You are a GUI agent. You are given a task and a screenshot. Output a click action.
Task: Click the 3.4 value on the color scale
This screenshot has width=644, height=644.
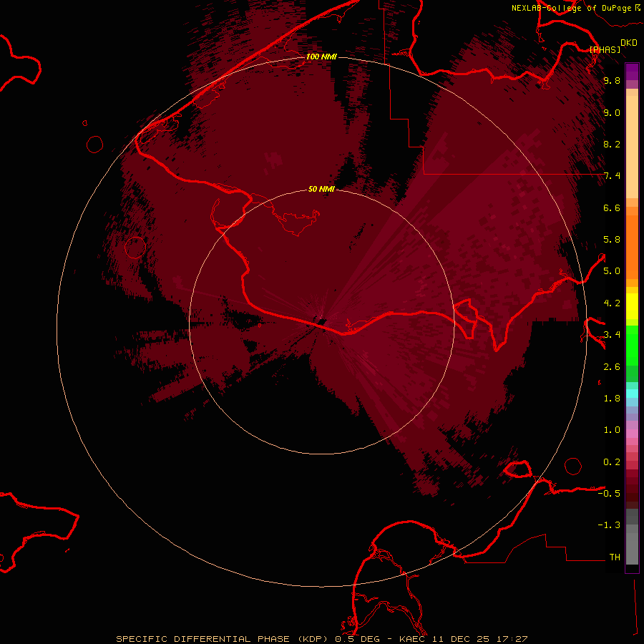[612, 335]
